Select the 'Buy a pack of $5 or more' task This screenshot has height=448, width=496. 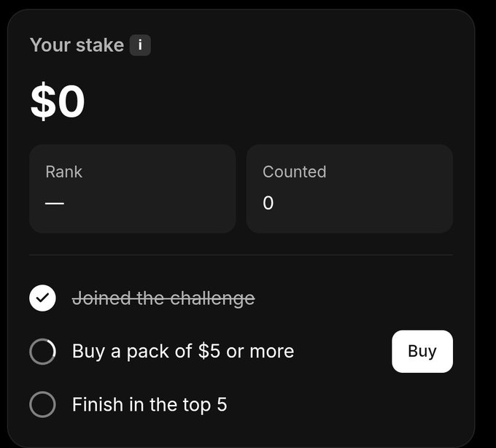tap(183, 352)
